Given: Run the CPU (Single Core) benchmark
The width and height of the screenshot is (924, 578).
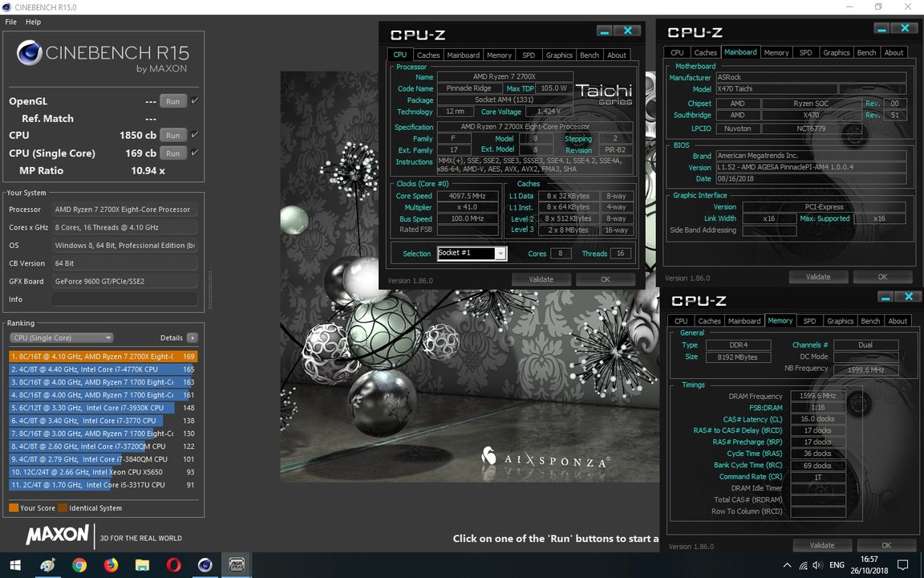Looking at the screenshot, I should point(172,153).
